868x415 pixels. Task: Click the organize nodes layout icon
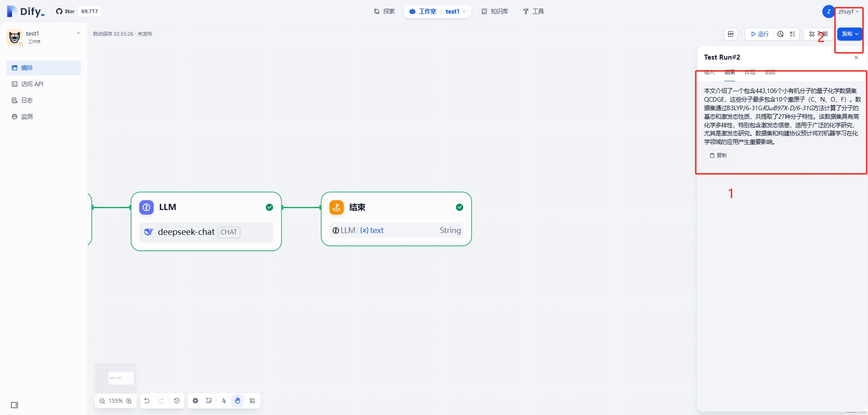(252, 401)
